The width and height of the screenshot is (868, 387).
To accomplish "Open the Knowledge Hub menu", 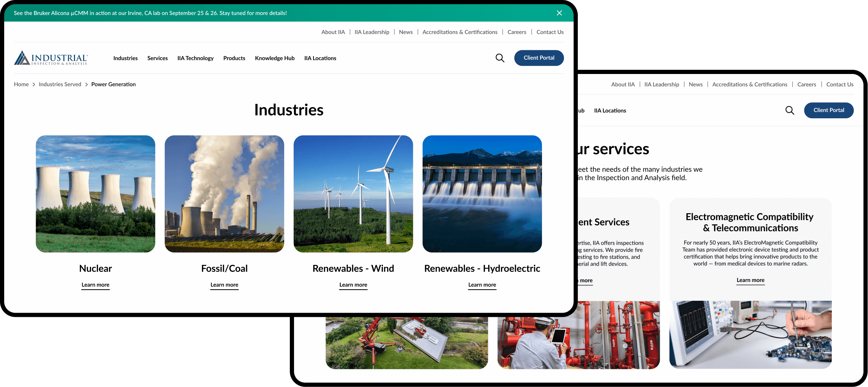I will click(x=275, y=58).
